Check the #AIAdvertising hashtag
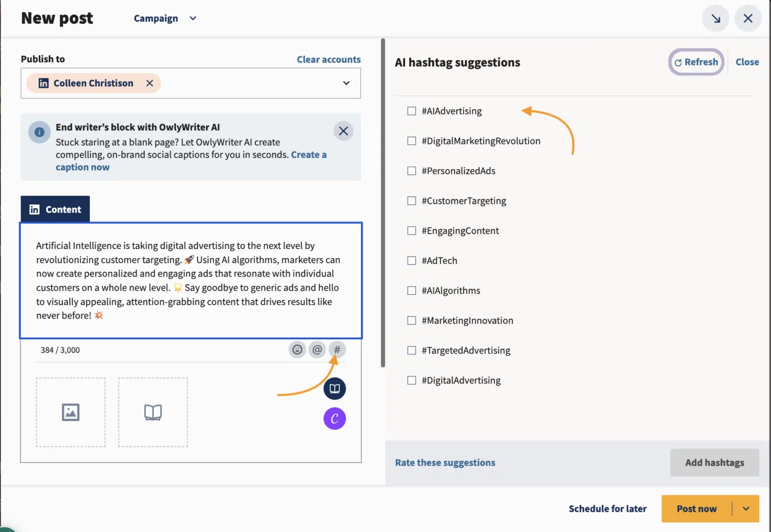 tap(412, 111)
